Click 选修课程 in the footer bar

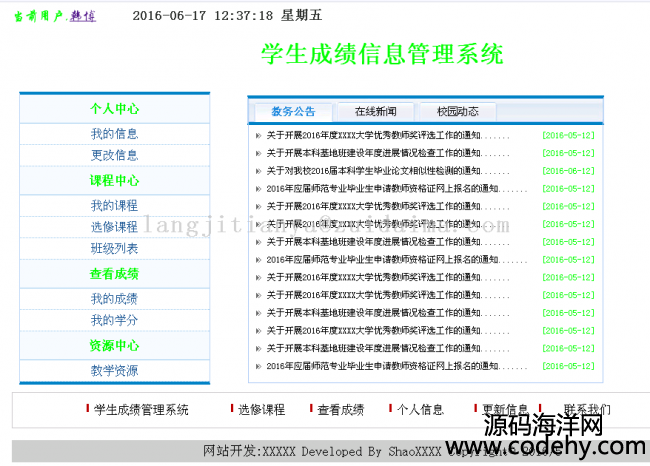[262, 410]
